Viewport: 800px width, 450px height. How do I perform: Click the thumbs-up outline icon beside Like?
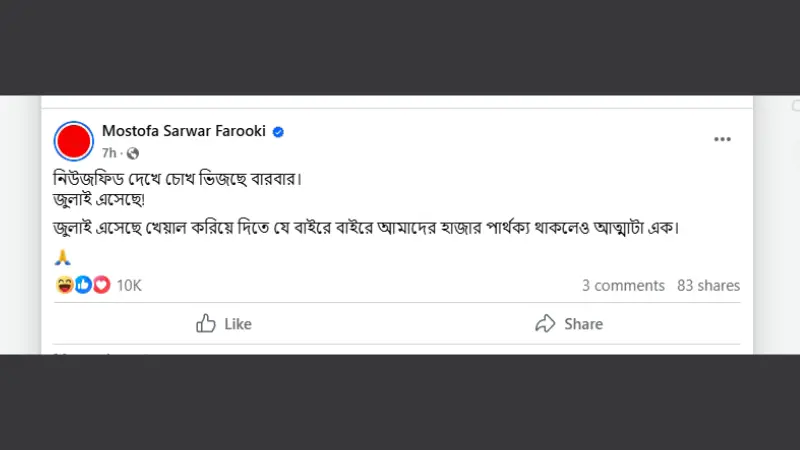click(206, 323)
